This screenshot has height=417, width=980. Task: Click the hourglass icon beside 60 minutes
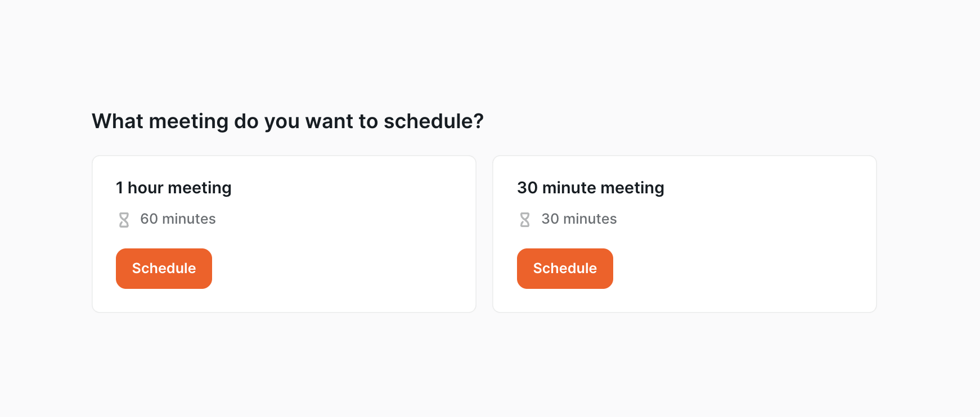click(x=124, y=220)
